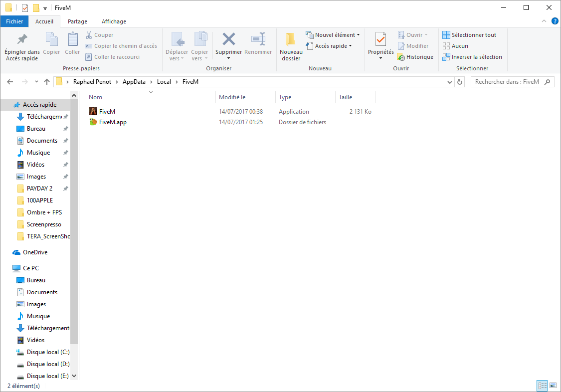This screenshot has width=561, height=392.
Task: Open Ombre + FPS folder
Action: [x=44, y=212]
